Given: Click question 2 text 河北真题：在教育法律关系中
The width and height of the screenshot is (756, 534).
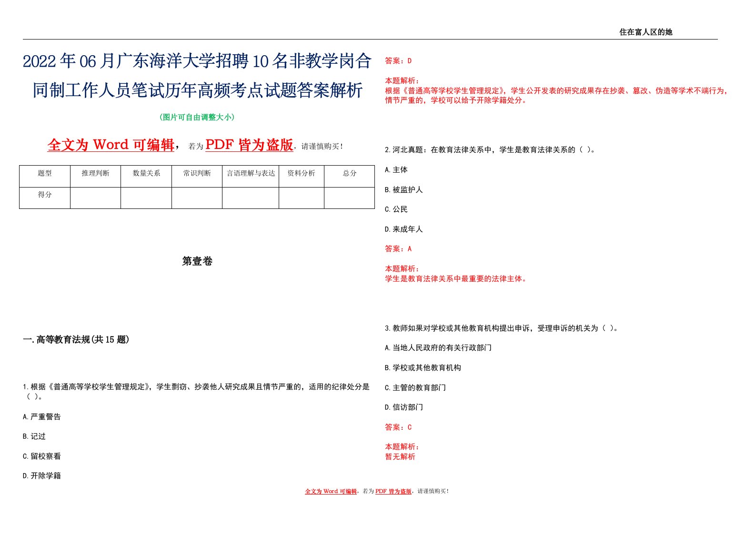Looking at the screenshot, I should 490,150.
